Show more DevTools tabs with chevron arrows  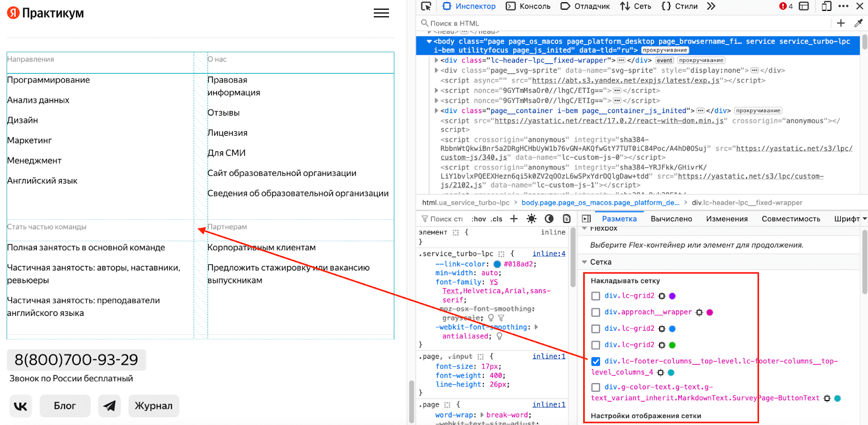pos(711,6)
